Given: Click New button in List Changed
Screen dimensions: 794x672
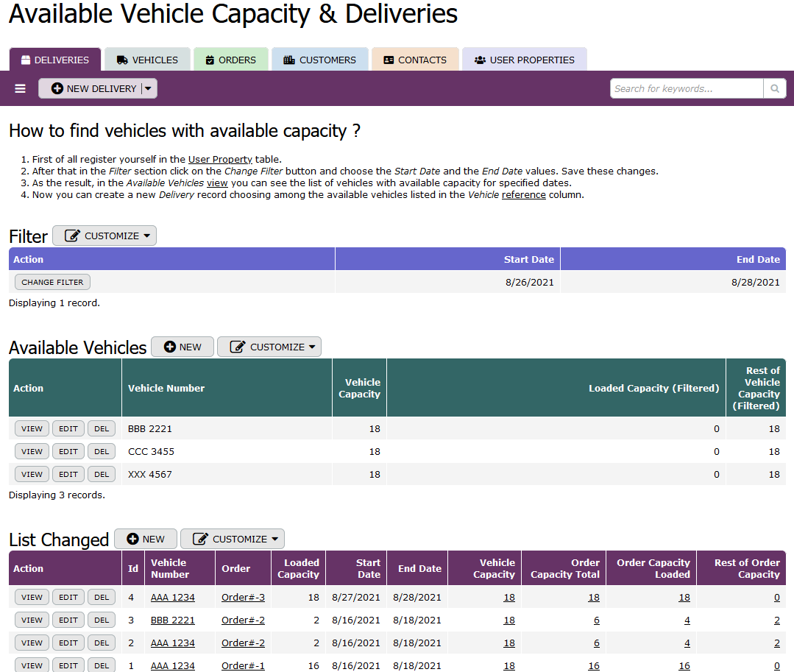Looking at the screenshot, I should [145, 539].
